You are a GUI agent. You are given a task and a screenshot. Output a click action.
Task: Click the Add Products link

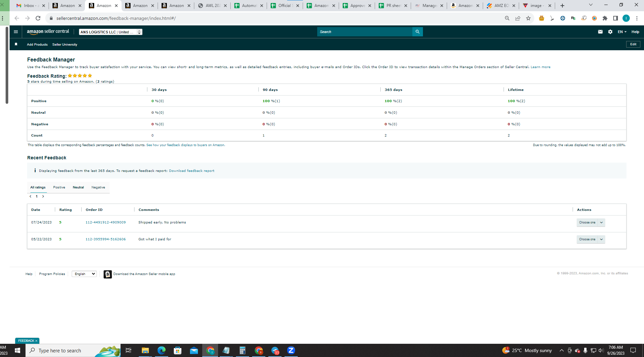[x=37, y=45]
